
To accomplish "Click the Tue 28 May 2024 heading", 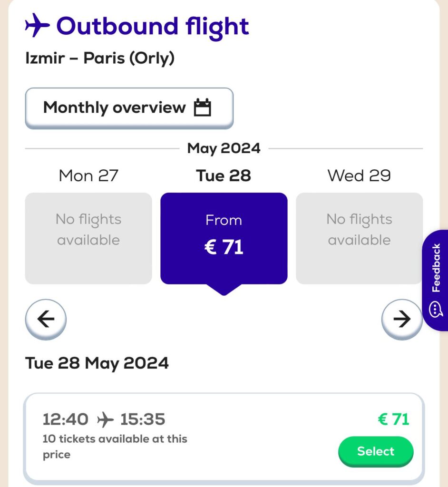I will click(x=97, y=363).
